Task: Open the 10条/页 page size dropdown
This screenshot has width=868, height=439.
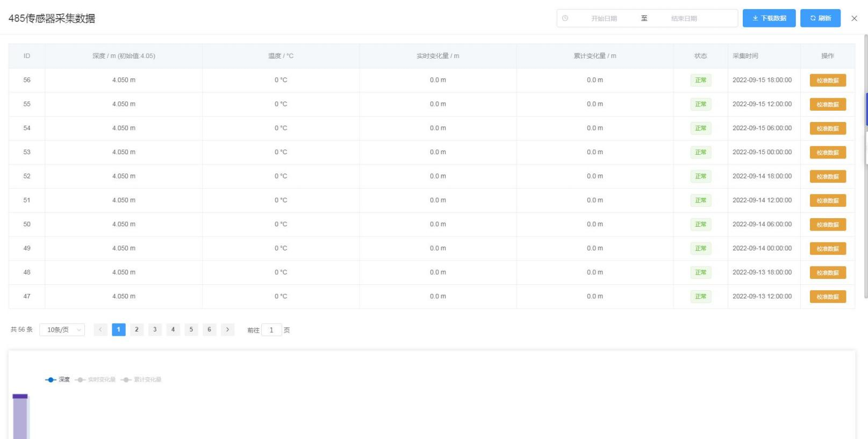Action: point(62,329)
